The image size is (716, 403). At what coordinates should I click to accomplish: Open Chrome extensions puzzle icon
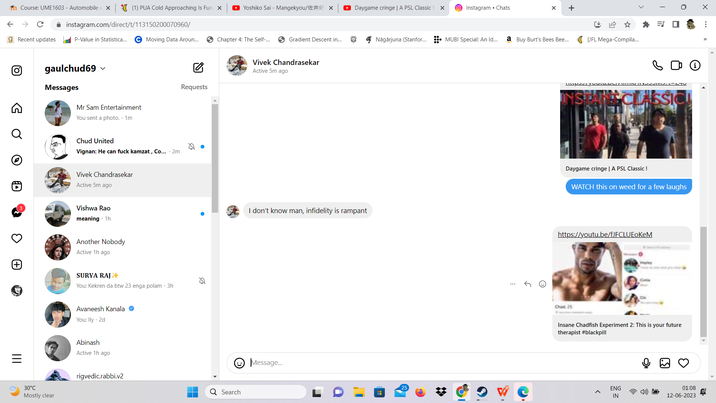(646, 24)
